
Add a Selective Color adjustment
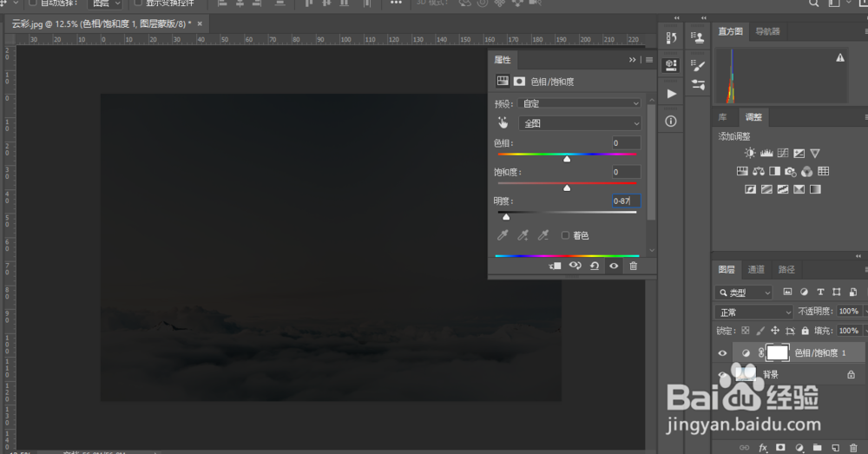pyautogui.click(x=799, y=189)
